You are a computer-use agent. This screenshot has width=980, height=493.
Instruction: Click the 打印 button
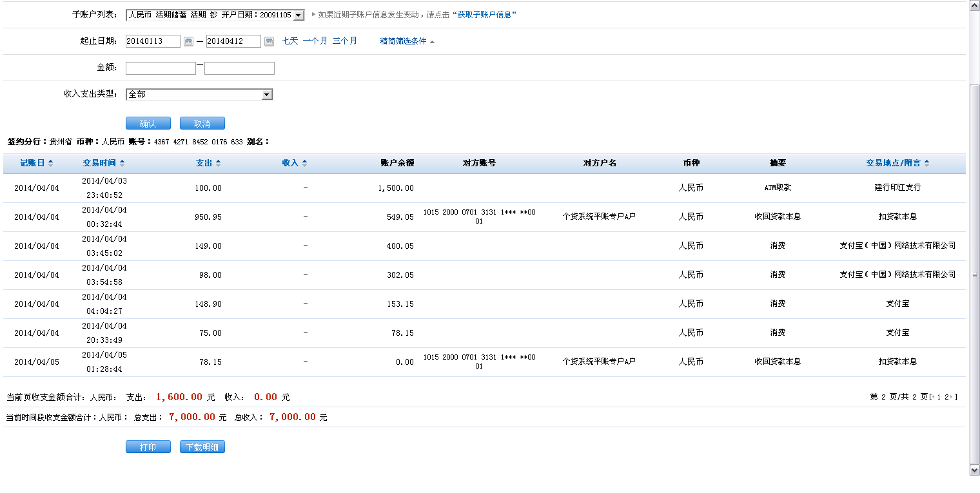click(148, 447)
